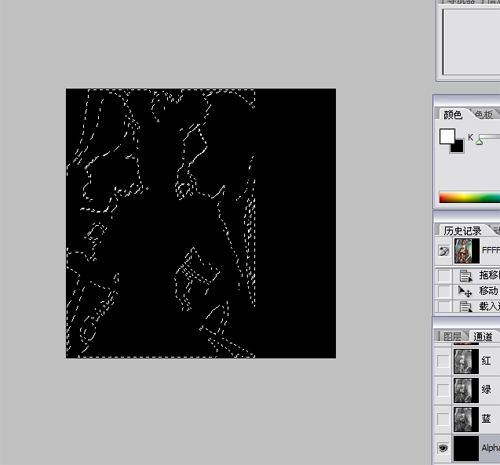500x465 pixels.
Task: Click the history snapshot thumbnail image
Action: click(466, 251)
